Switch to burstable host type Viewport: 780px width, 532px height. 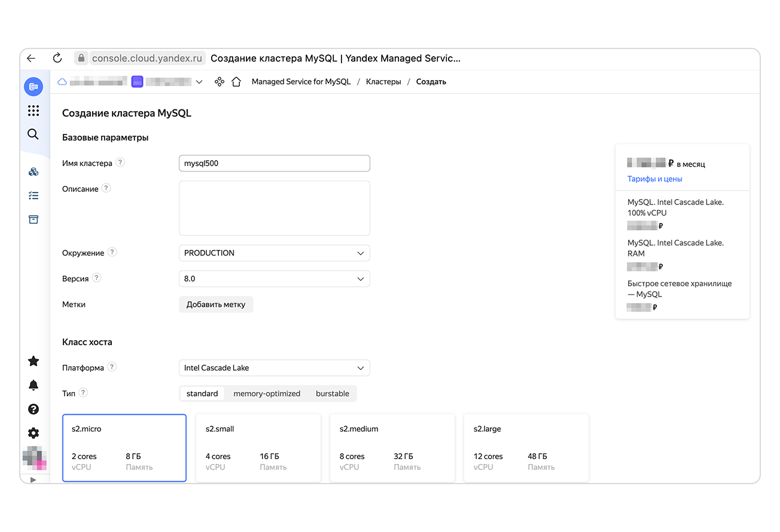[333, 393]
